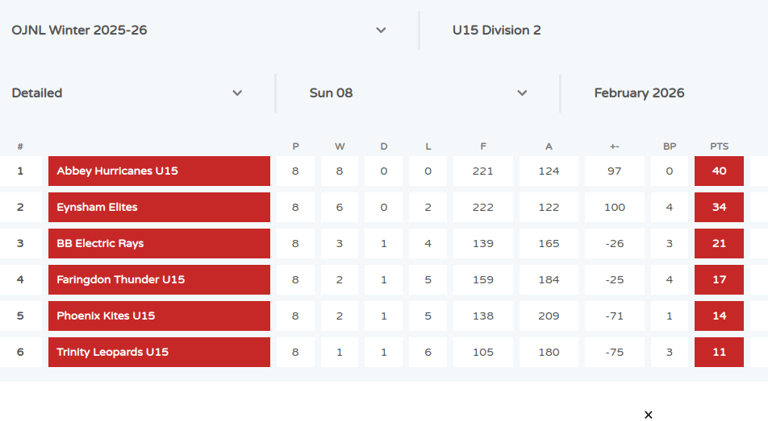
Task: Select Phoenix Kites U15 team row
Action: click(159, 316)
